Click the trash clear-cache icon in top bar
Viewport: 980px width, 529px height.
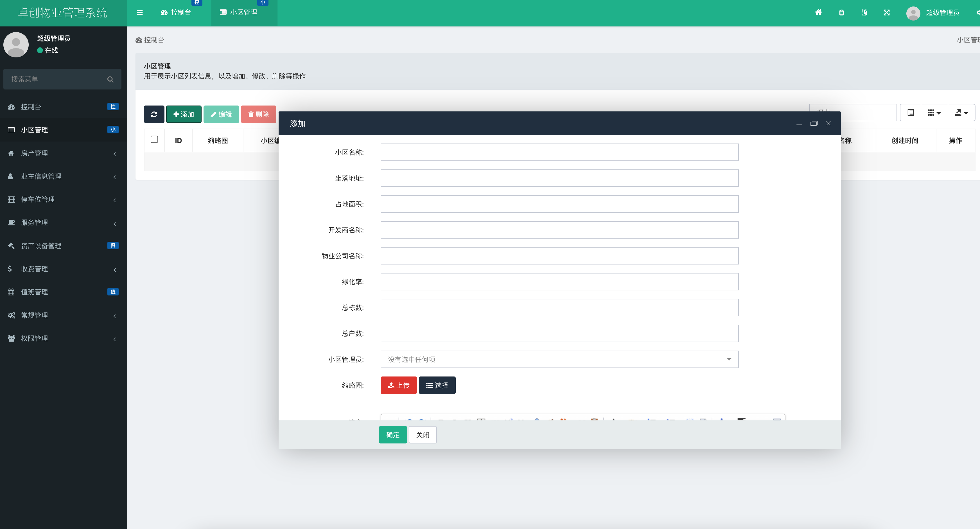[841, 13]
